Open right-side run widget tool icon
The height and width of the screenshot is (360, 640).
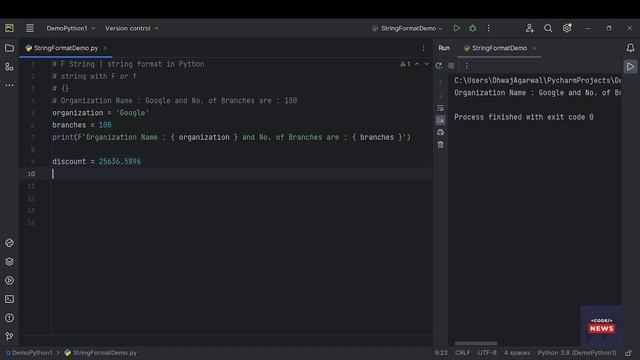630,67
